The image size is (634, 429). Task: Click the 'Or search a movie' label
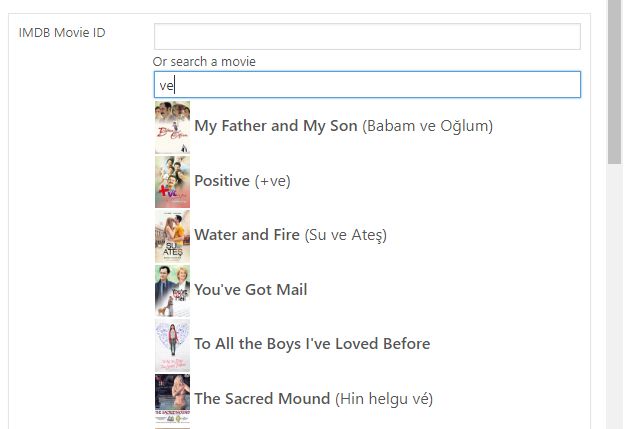coord(204,62)
